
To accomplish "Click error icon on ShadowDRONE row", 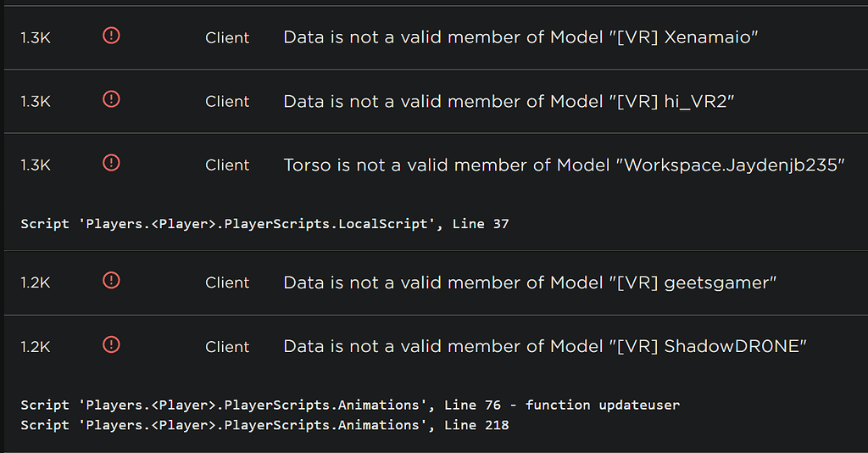I will (x=111, y=345).
